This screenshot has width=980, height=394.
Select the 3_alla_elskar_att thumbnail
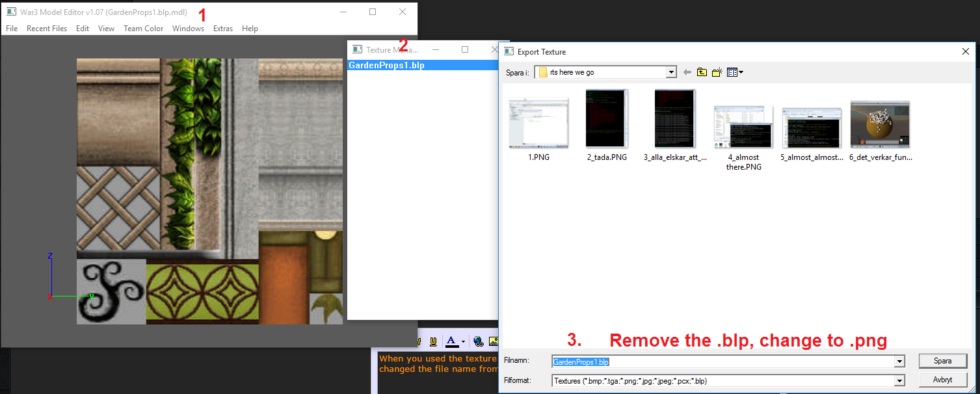(675, 118)
